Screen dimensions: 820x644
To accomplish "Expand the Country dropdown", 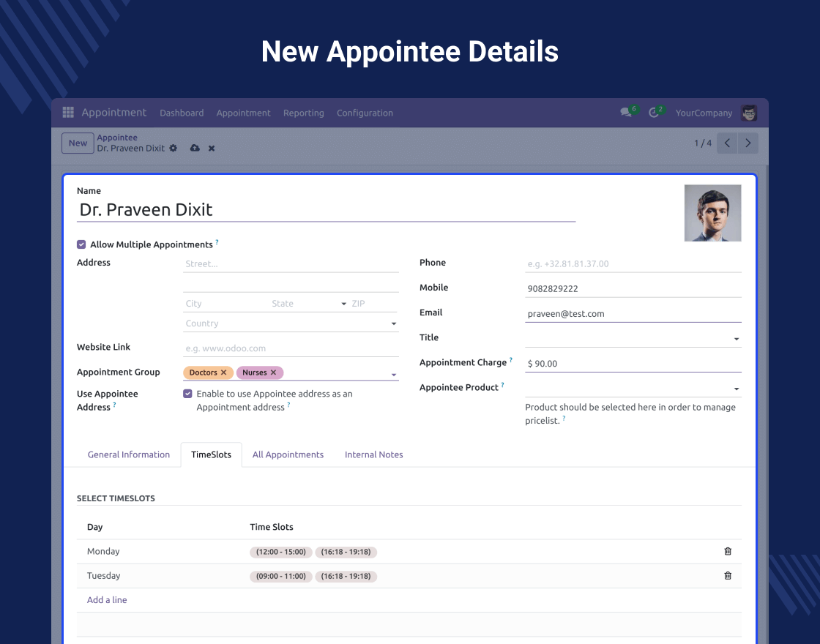I will click(x=393, y=323).
